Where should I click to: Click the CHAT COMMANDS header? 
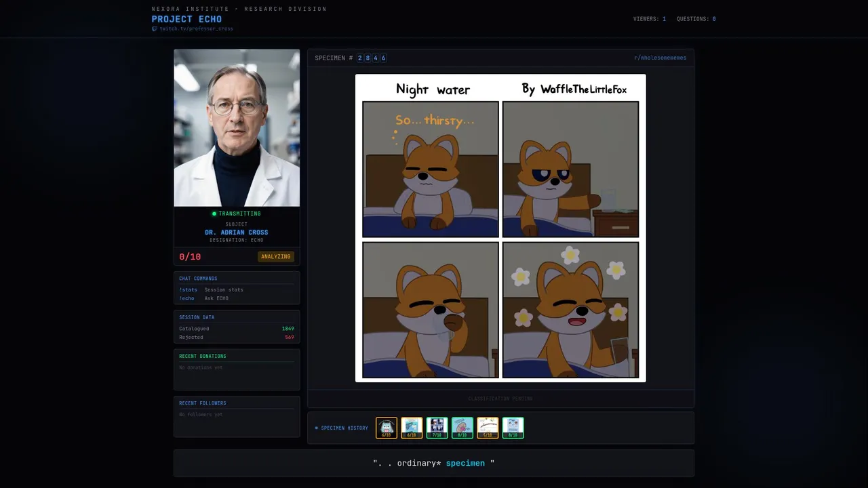click(x=198, y=279)
